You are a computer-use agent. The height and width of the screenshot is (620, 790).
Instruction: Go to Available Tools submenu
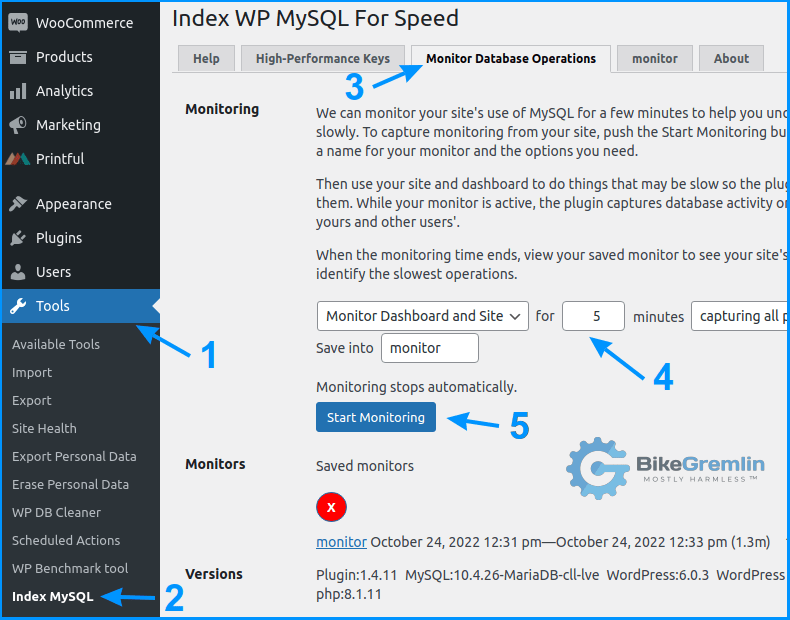[x=56, y=345]
